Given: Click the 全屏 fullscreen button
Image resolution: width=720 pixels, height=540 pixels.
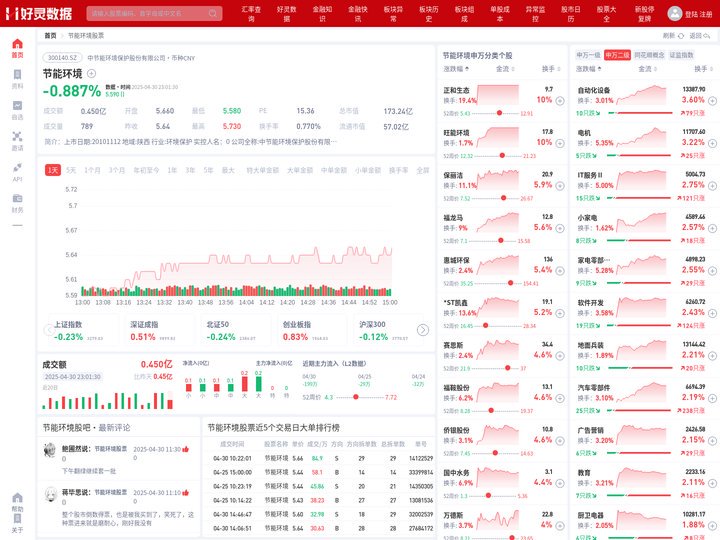Looking at the screenshot, I should (423, 170).
